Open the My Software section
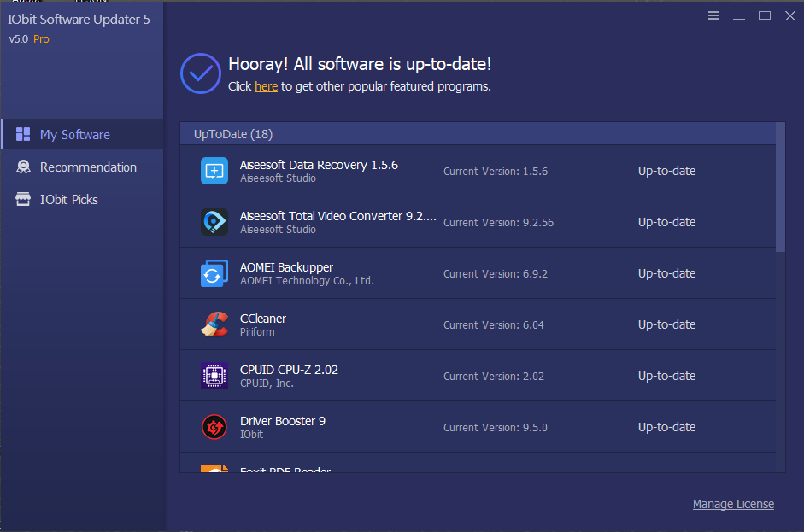This screenshot has height=532, width=804. (x=82, y=134)
